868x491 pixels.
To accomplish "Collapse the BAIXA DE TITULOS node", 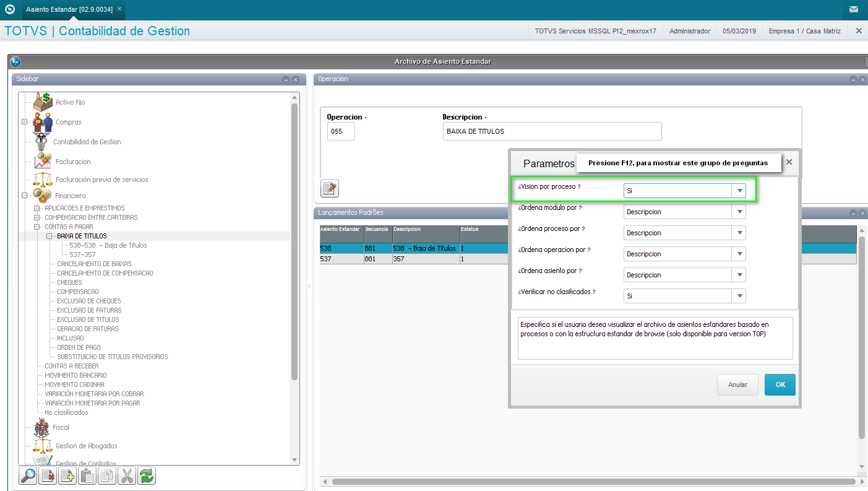I will (x=49, y=236).
